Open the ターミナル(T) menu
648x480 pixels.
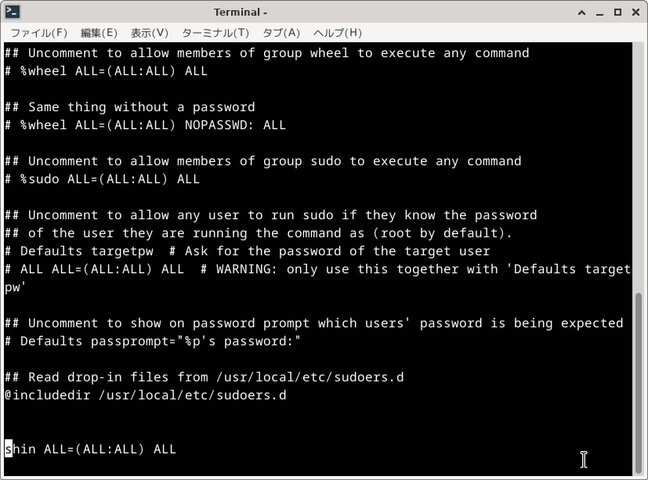tap(214, 33)
